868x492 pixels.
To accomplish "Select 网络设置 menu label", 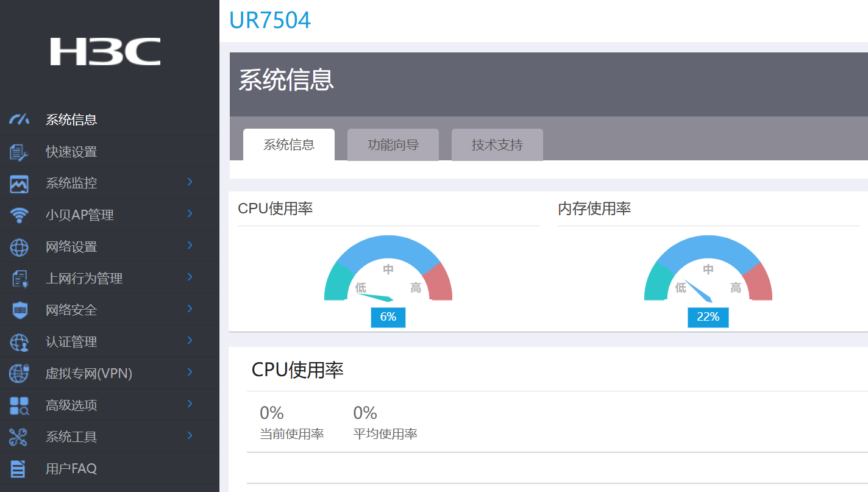I will [71, 247].
